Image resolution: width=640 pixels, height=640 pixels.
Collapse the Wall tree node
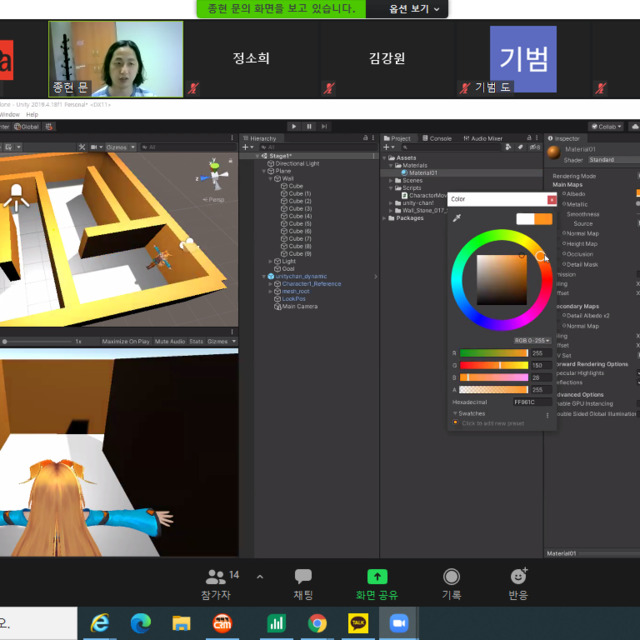270,179
